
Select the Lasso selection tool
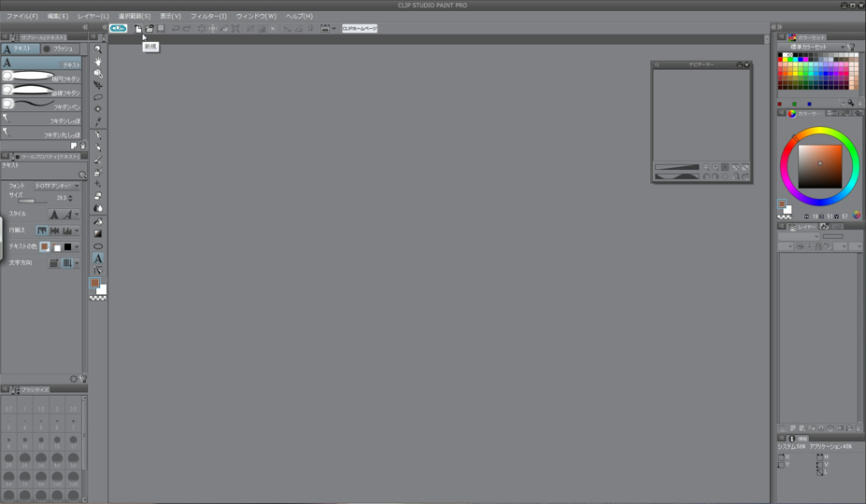pos(98,97)
